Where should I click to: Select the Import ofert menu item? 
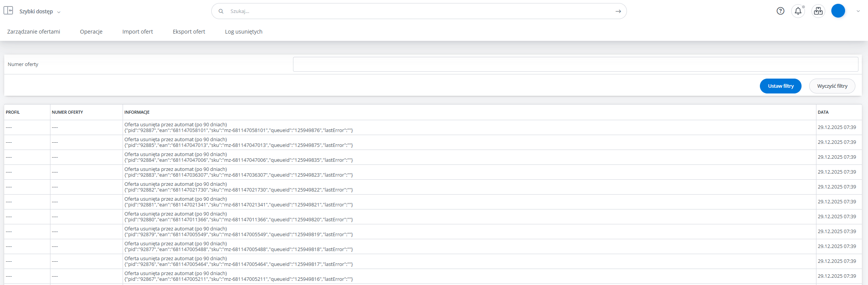(138, 32)
